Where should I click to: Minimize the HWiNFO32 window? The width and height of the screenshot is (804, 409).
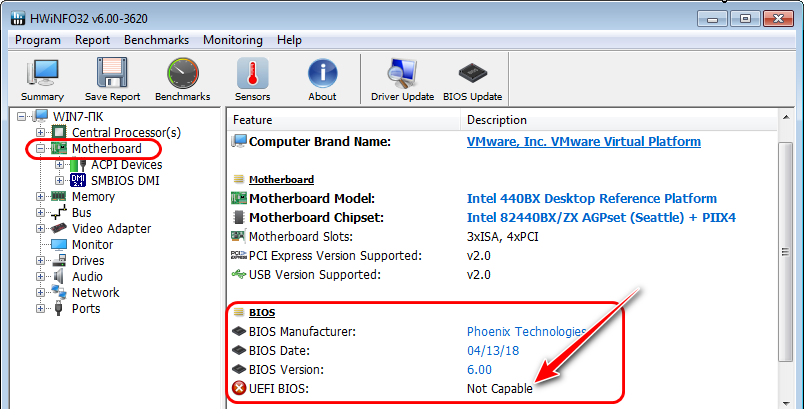tap(713, 19)
